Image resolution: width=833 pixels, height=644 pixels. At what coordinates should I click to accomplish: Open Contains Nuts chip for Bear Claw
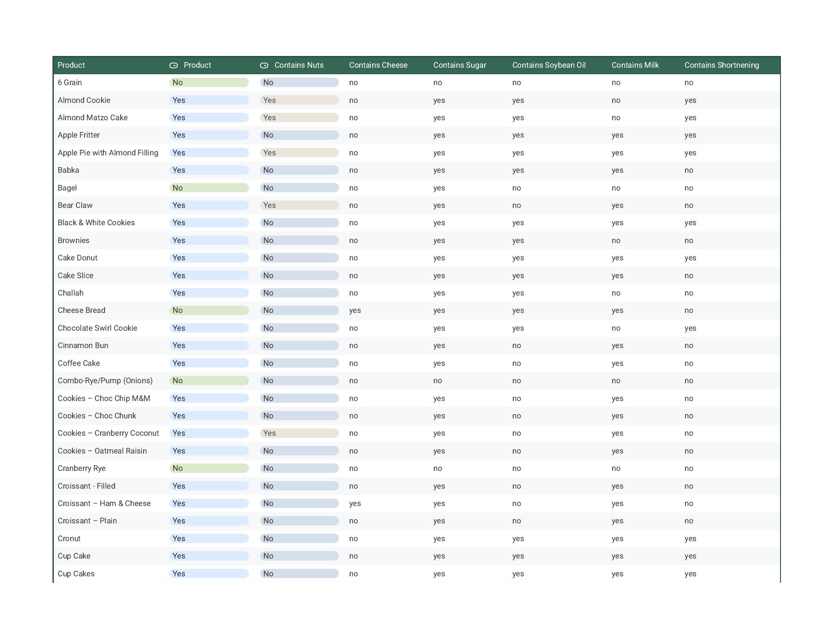(299, 205)
